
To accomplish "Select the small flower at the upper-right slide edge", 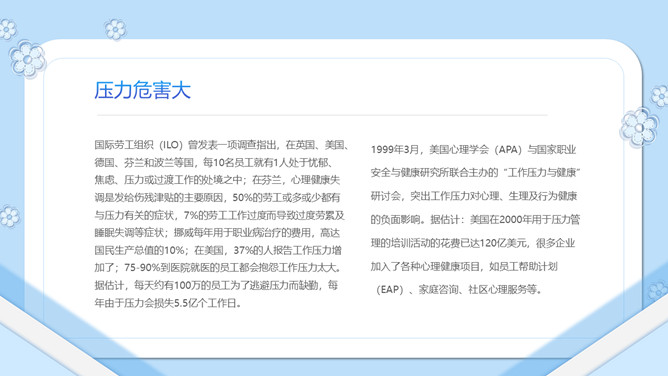I will pos(660,96).
